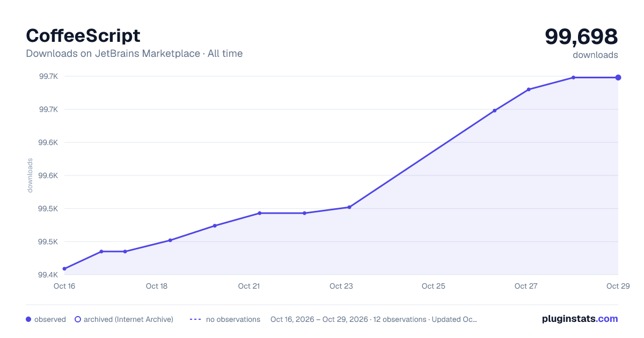Click the last data point before the steep rise

(349, 207)
